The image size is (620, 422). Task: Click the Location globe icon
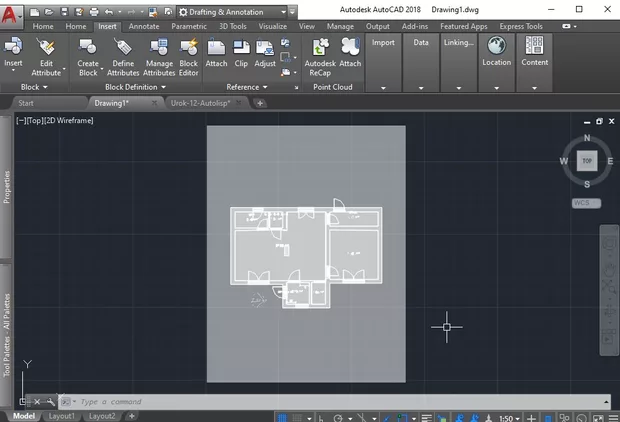[496, 45]
